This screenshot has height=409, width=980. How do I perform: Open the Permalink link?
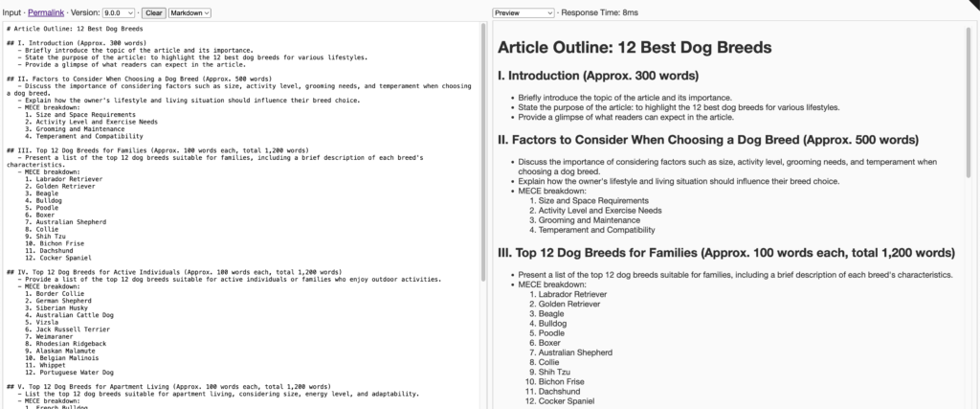[x=44, y=13]
